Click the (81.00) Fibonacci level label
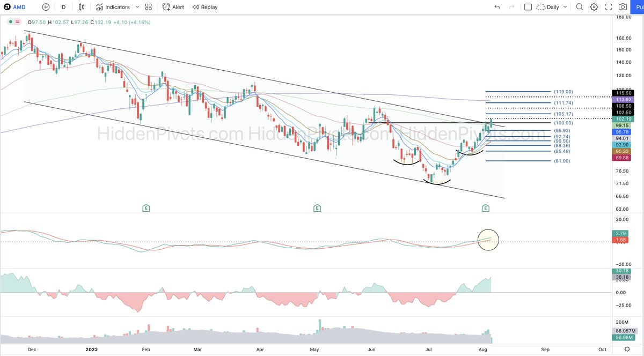Image resolution: width=644 pixels, height=356 pixels. pyautogui.click(x=561, y=161)
